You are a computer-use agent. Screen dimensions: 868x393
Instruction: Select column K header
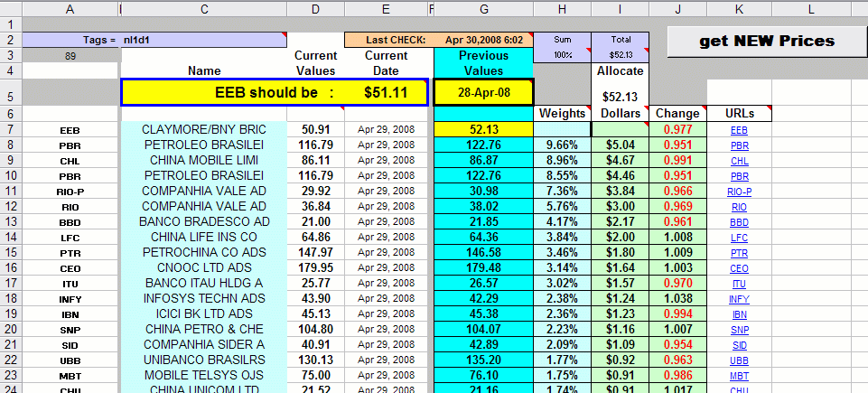click(x=740, y=9)
